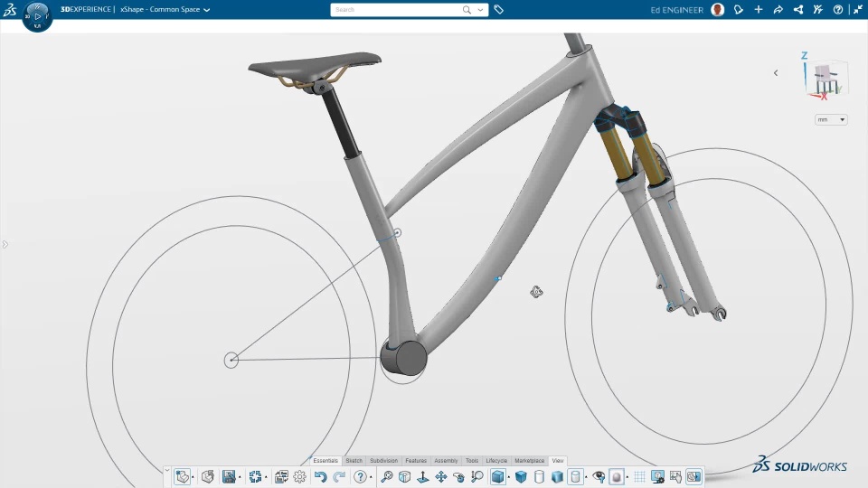Click the tag icon beside search
Viewport: 868px width, 488px height.
coord(499,9)
